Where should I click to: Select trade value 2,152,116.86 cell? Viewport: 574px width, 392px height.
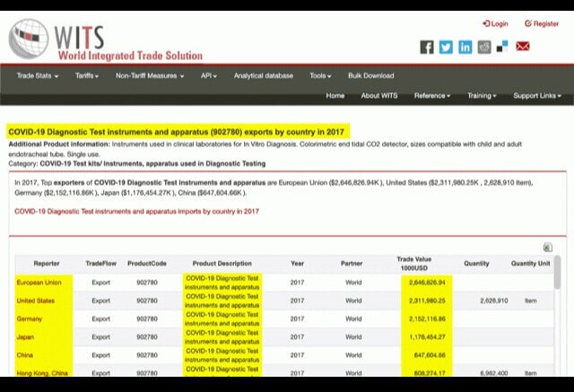point(427,318)
